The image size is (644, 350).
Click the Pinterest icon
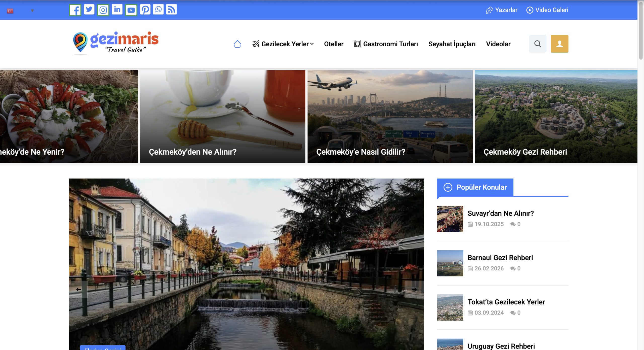tap(145, 10)
